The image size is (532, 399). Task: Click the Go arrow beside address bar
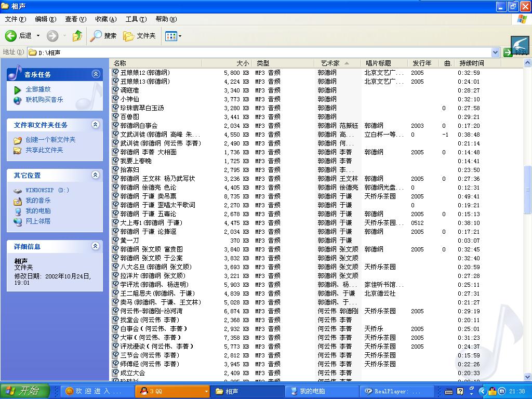[x=508, y=52]
